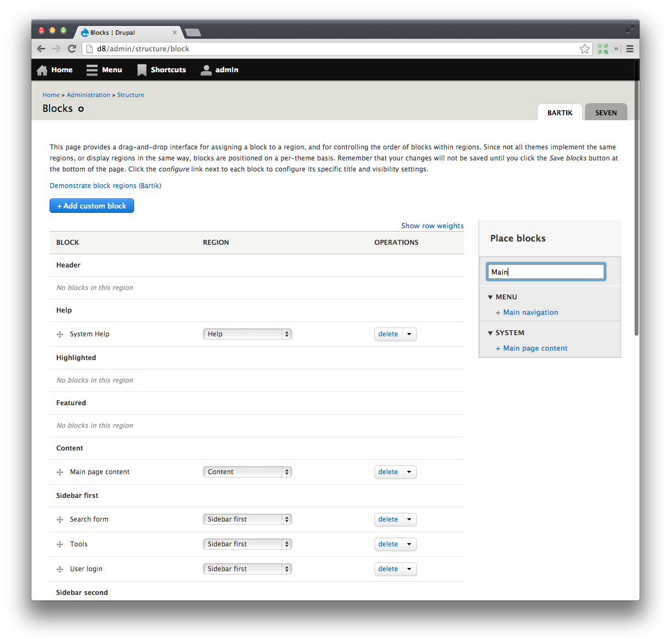Open a new browser tab
The width and height of the screenshot is (671, 644).
tap(193, 33)
